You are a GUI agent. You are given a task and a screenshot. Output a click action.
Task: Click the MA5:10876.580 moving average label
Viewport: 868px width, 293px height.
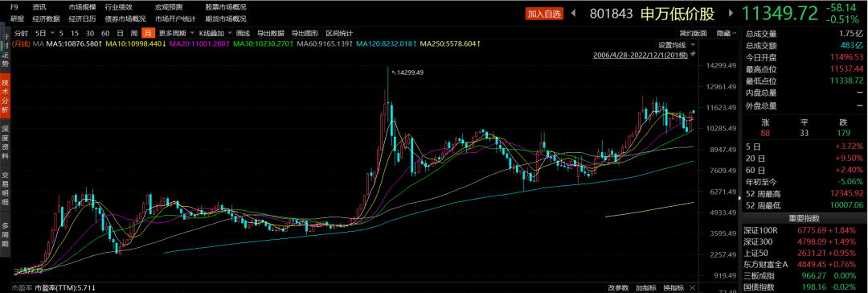[x=75, y=43]
